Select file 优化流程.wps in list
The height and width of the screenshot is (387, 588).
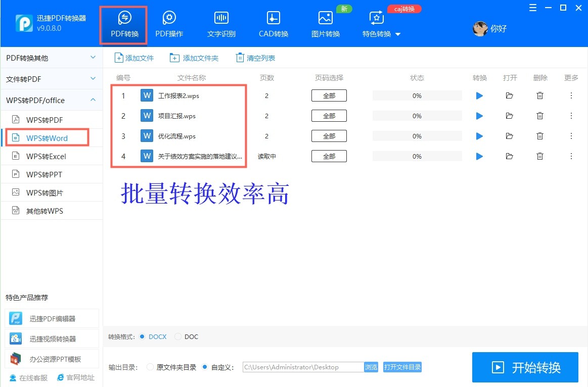(x=176, y=136)
